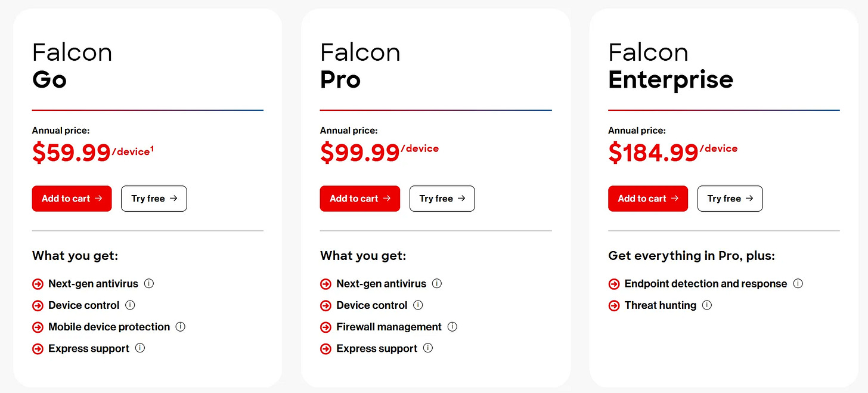This screenshot has height=393, width=868.
Task: Start the Falcon Pro free trial
Action: pyautogui.click(x=442, y=199)
